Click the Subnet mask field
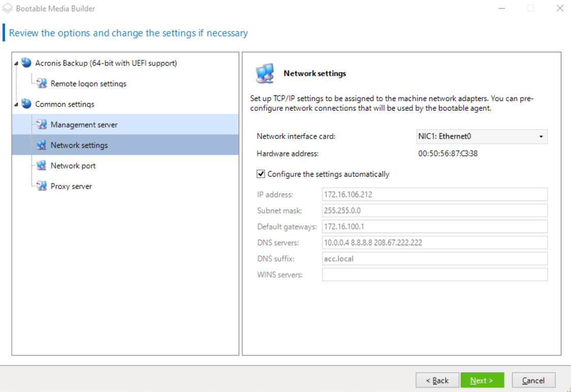The image size is (571, 392). [x=435, y=210]
